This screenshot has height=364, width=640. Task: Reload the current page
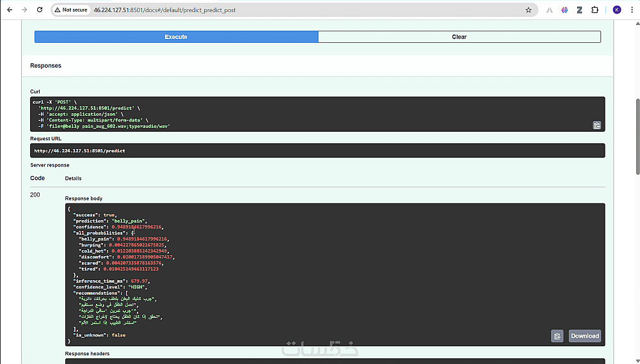coord(40,10)
